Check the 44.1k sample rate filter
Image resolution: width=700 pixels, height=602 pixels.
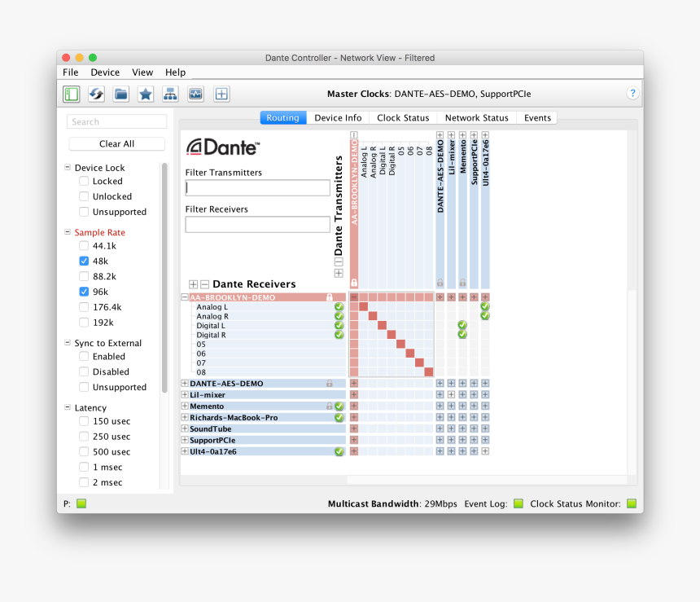[x=84, y=246]
